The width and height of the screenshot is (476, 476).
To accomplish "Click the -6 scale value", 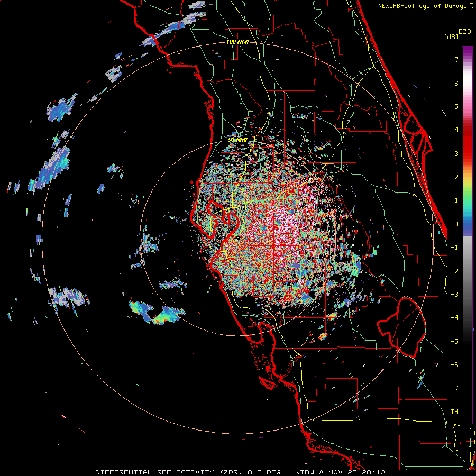I will [x=454, y=365].
